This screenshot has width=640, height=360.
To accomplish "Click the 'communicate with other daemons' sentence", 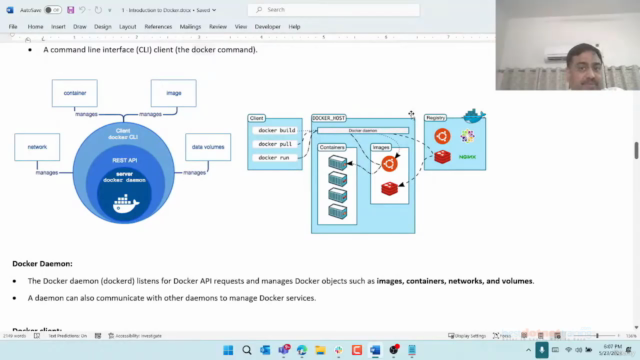I will pyautogui.click(x=172, y=298).
